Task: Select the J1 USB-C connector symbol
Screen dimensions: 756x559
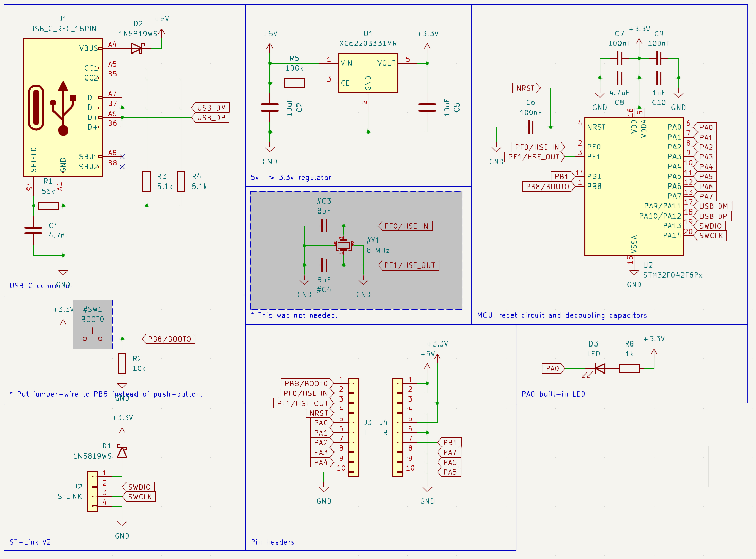Action: tap(63, 108)
